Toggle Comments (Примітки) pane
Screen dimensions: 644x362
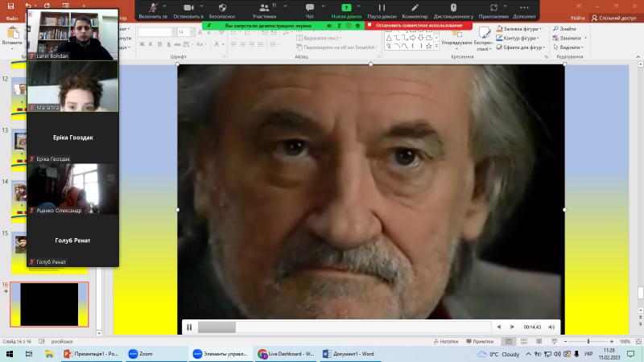480,341
